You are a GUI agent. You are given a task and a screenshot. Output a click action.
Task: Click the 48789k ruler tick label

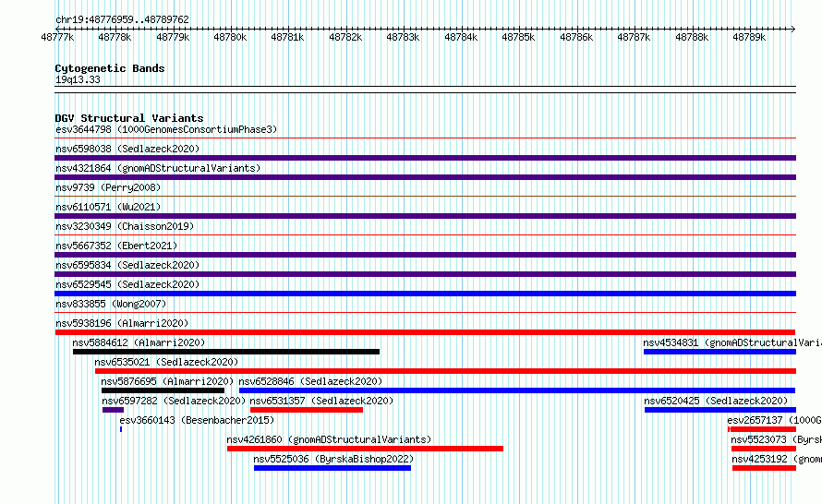pos(749,37)
